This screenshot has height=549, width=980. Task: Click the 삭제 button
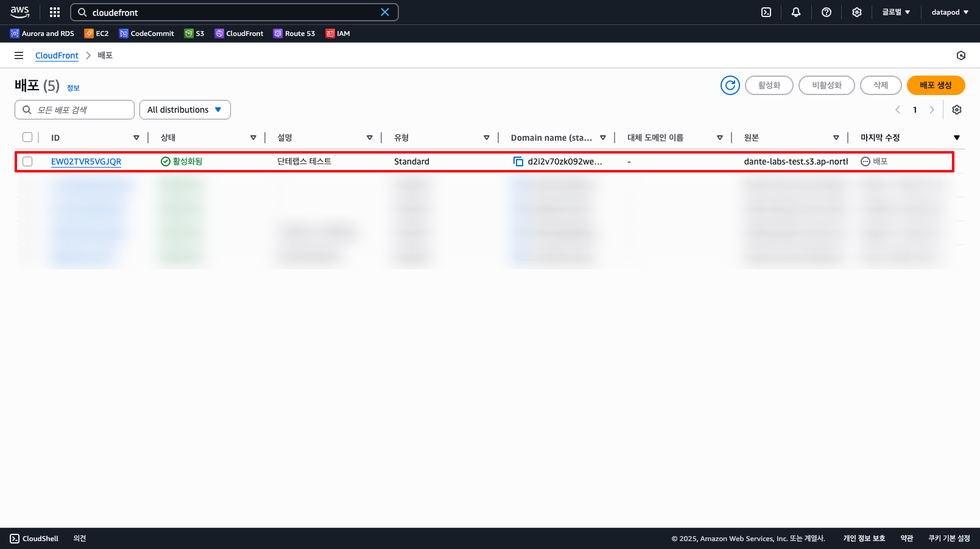point(881,85)
